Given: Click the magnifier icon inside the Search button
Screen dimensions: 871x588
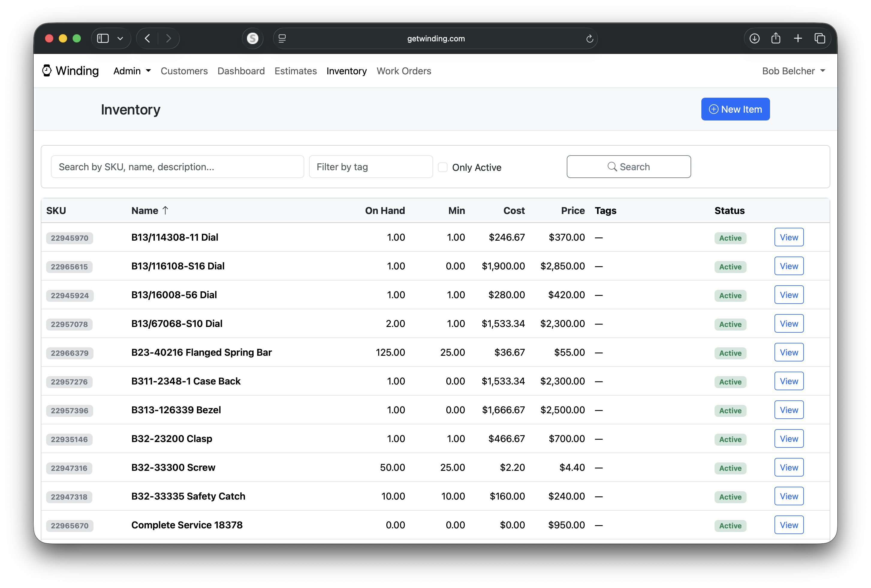Looking at the screenshot, I should pos(612,166).
